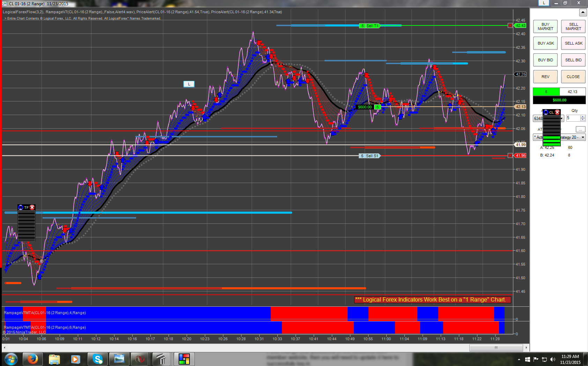Select the Sell S1 order label
The height and width of the screenshot is (366, 588).
pyautogui.click(x=370, y=156)
